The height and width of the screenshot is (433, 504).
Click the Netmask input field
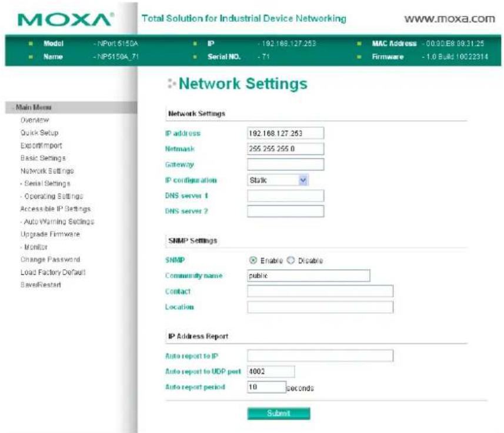285,149
